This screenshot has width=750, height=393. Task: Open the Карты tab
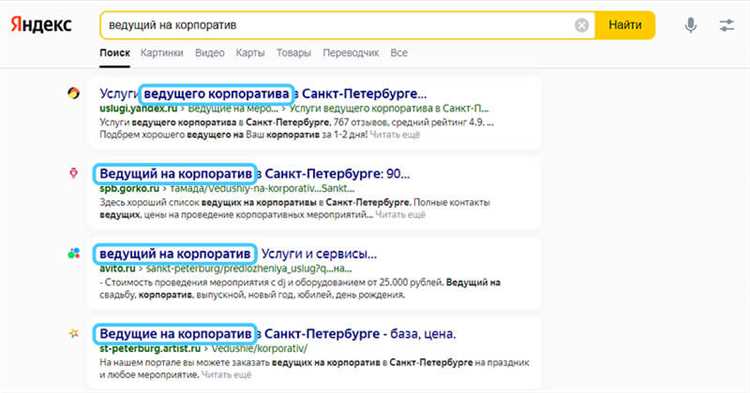click(x=250, y=53)
